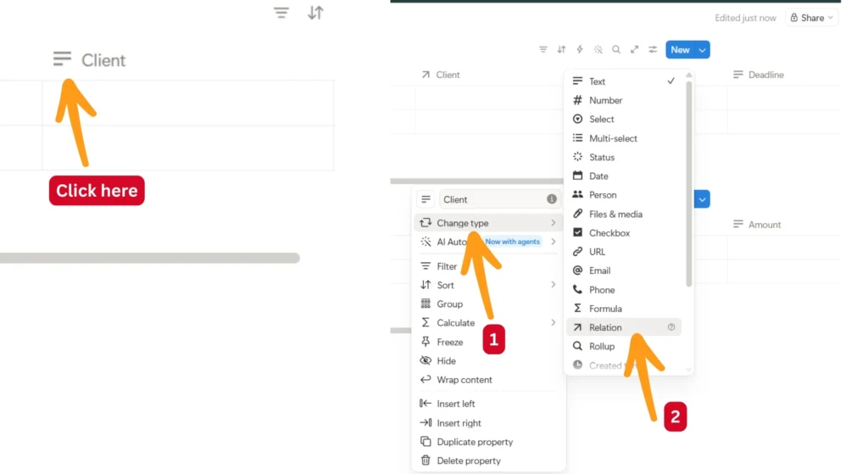
Task: Click the filter icon in right toolbar
Action: click(x=543, y=49)
